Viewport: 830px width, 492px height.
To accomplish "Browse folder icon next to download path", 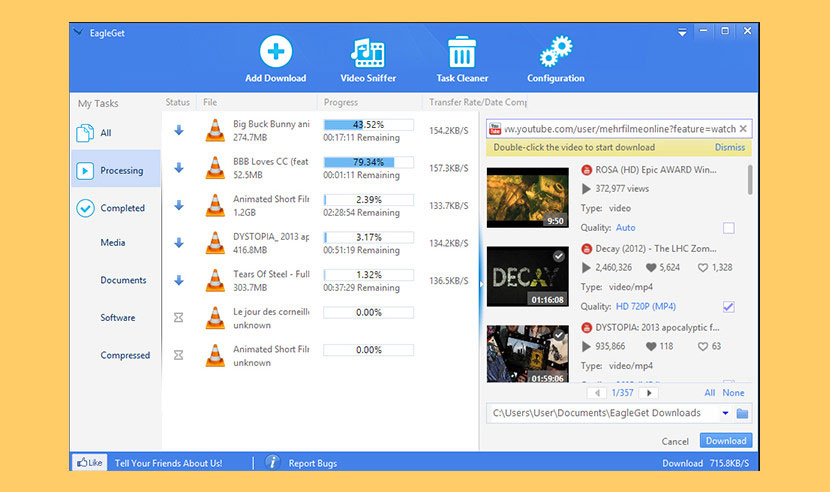I will [x=742, y=413].
